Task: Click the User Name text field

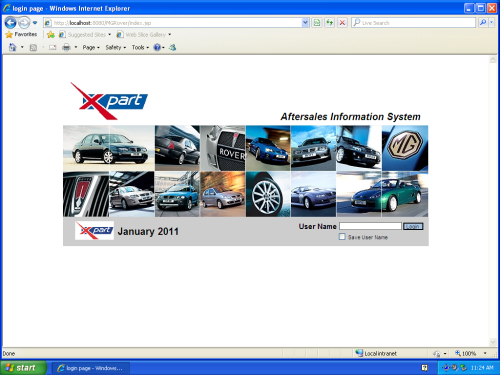Action: [x=370, y=226]
